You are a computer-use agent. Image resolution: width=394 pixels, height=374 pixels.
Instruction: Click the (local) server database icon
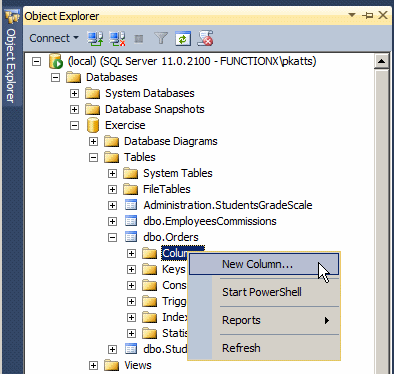click(56, 61)
